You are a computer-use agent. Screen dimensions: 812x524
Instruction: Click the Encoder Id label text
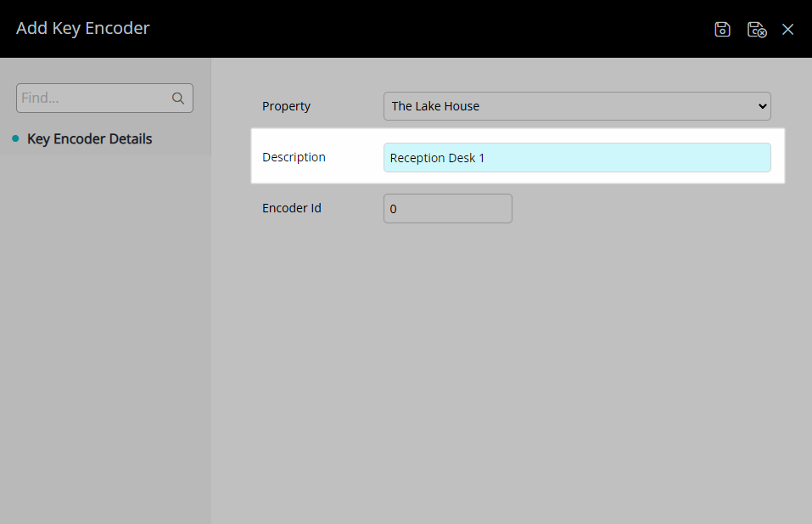pos(292,208)
